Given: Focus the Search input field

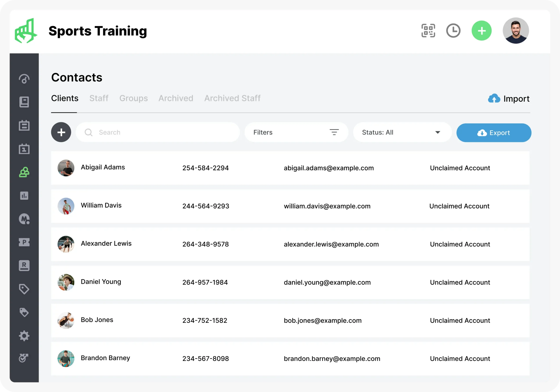Looking at the screenshot, I should coord(157,132).
